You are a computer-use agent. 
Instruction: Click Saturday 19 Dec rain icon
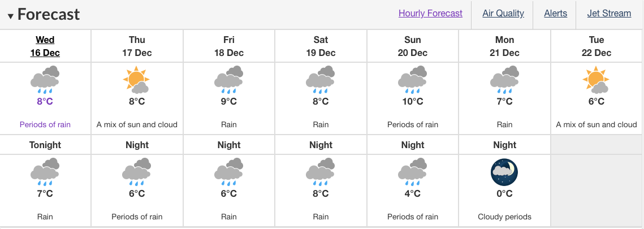(x=321, y=80)
